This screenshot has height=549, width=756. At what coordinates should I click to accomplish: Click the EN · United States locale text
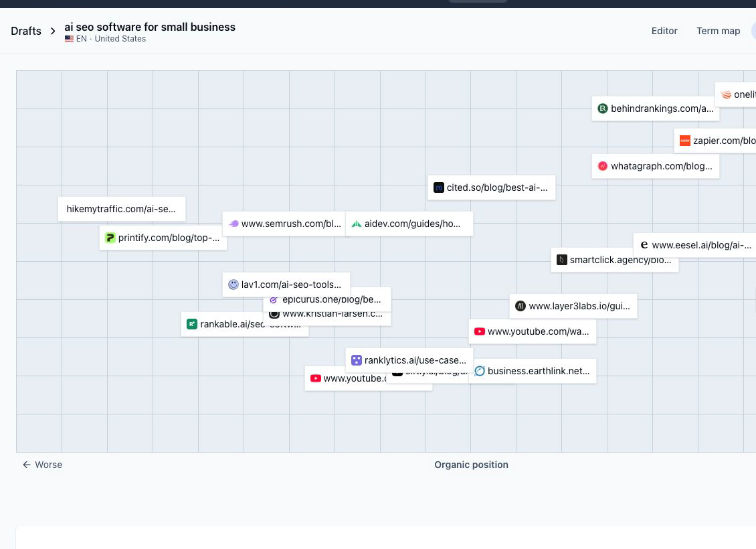click(111, 39)
